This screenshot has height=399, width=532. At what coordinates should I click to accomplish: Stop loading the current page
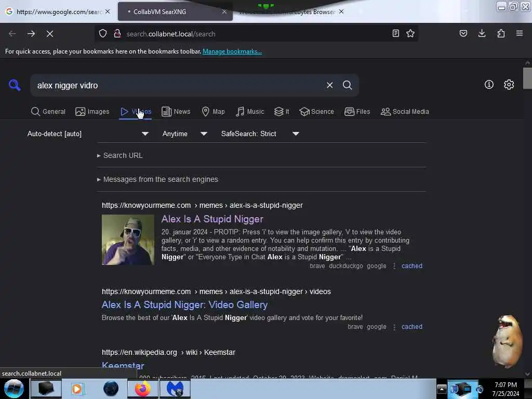[50, 34]
